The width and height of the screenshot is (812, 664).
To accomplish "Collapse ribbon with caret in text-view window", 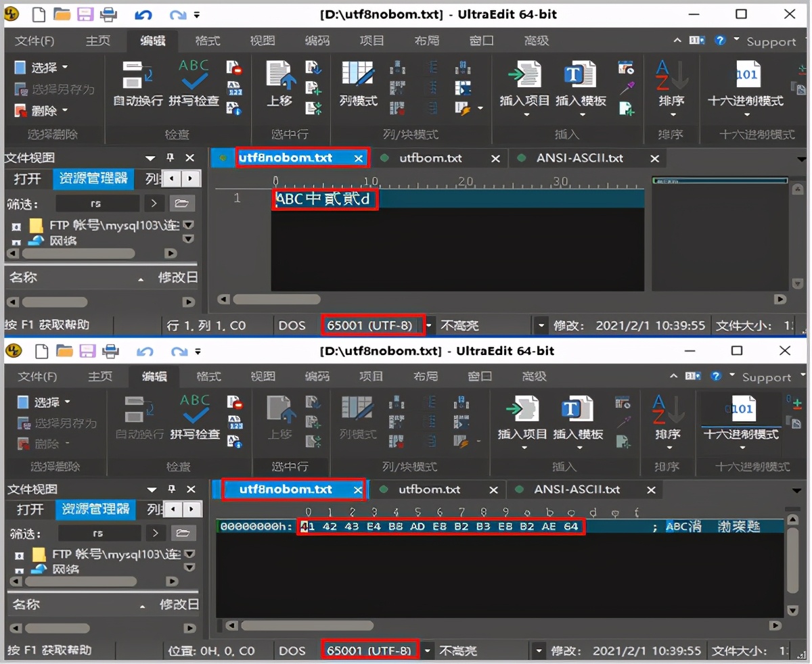I will tap(677, 41).
